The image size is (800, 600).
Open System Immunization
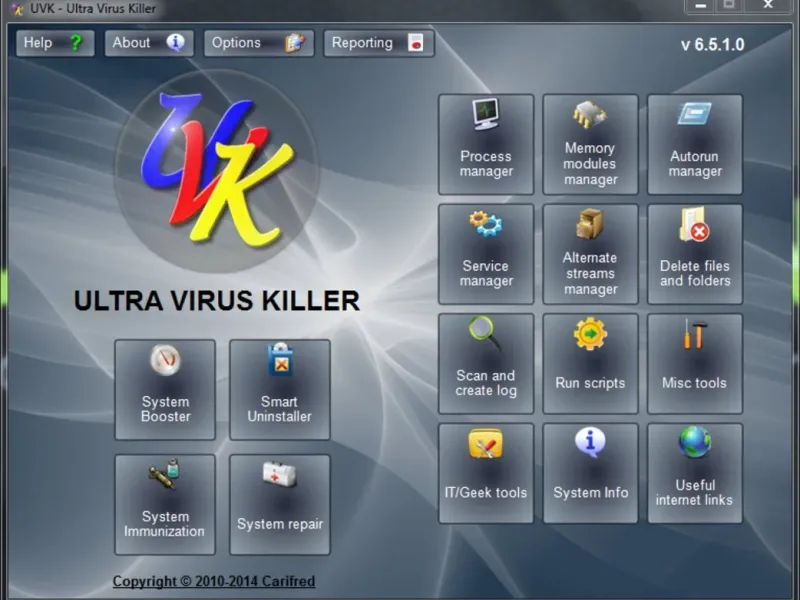tap(165, 505)
